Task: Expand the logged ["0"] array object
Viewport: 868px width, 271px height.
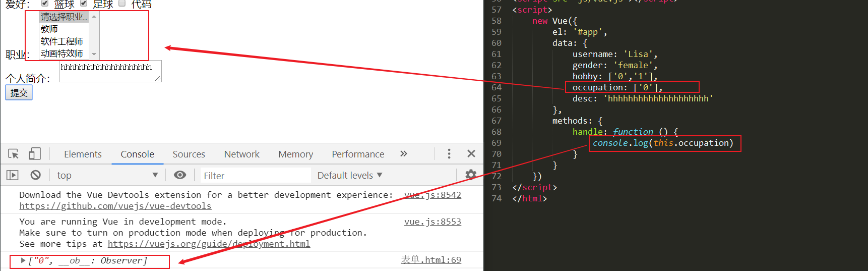Action: click(23, 260)
